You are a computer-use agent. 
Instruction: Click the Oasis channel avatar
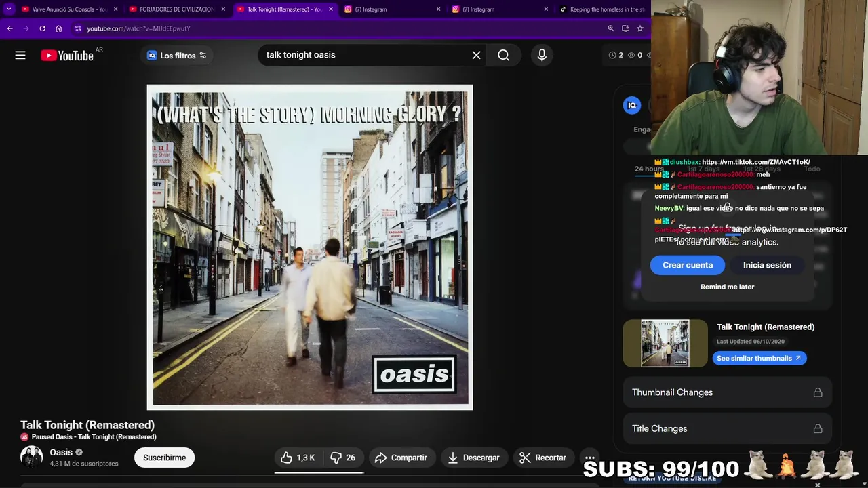click(x=31, y=457)
